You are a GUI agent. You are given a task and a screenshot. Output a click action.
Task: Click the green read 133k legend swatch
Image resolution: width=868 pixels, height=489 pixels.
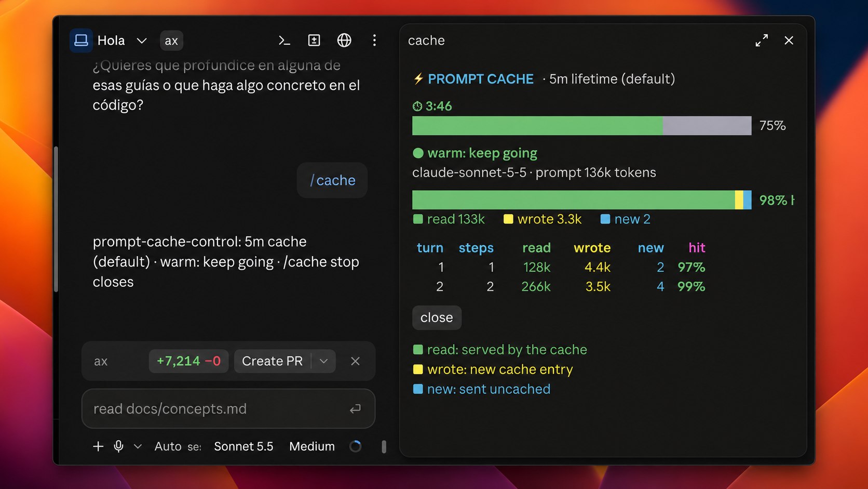(x=418, y=219)
